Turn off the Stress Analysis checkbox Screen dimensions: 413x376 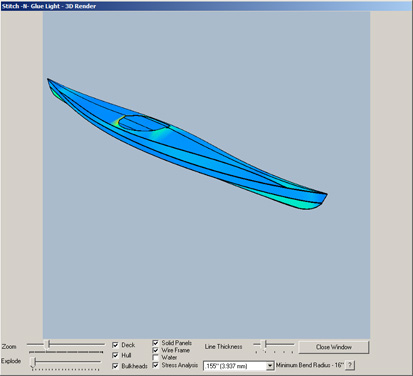tap(155, 365)
